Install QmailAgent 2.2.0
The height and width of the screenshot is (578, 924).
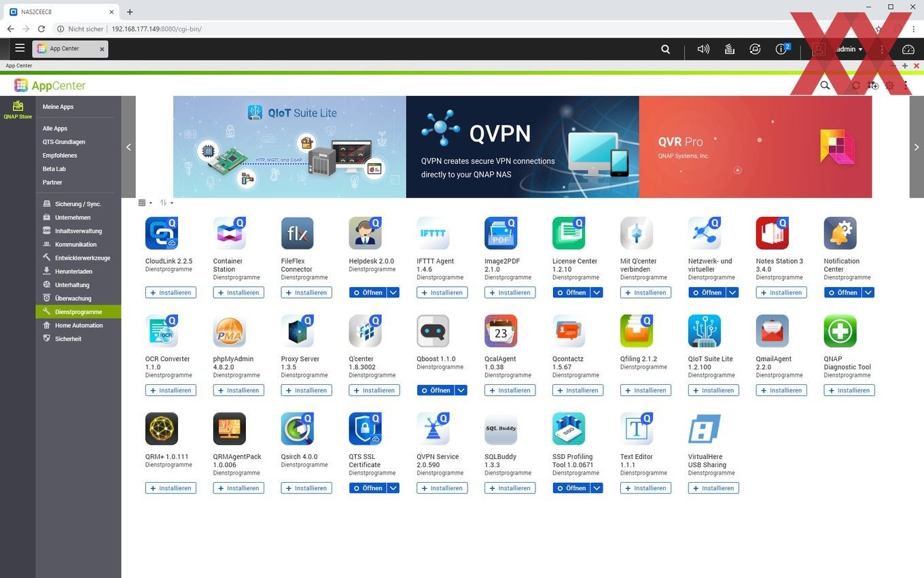[781, 390]
